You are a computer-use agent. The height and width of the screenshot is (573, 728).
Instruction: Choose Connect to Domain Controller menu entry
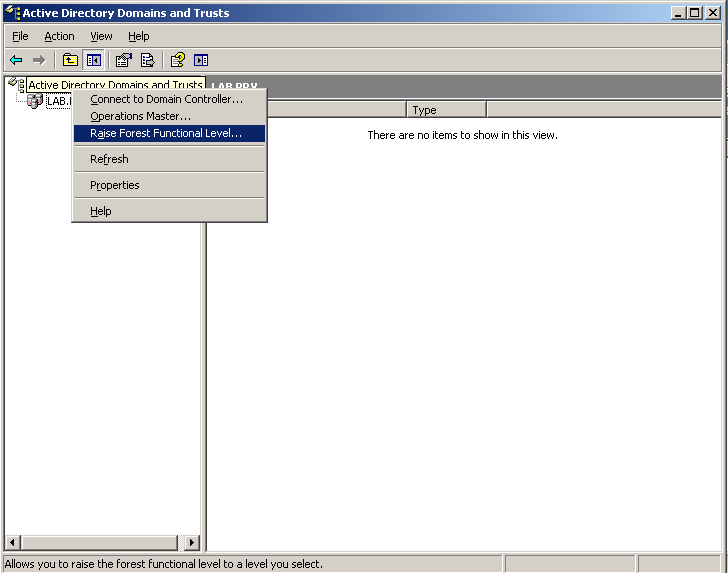tap(166, 99)
